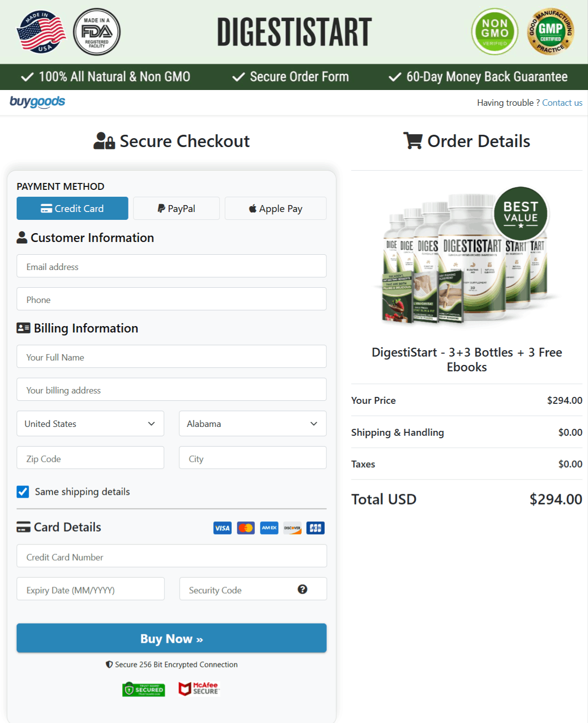The image size is (588, 723).
Task: Click the American Express icon
Action: click(x=269, y=528)
